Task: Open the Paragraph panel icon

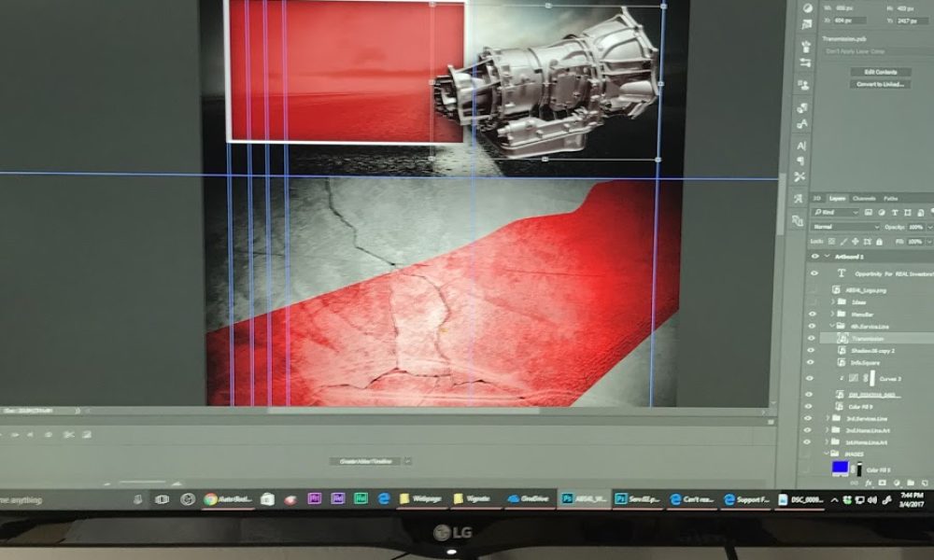Action: click(801, 161)
